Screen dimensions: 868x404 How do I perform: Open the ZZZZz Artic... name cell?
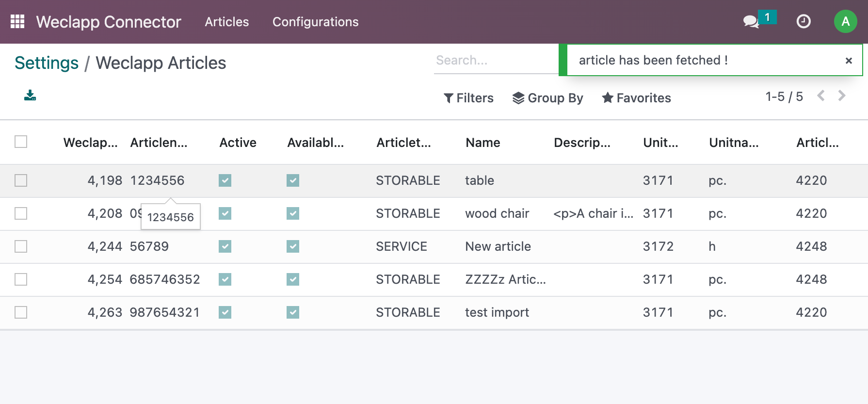[505, 279]
